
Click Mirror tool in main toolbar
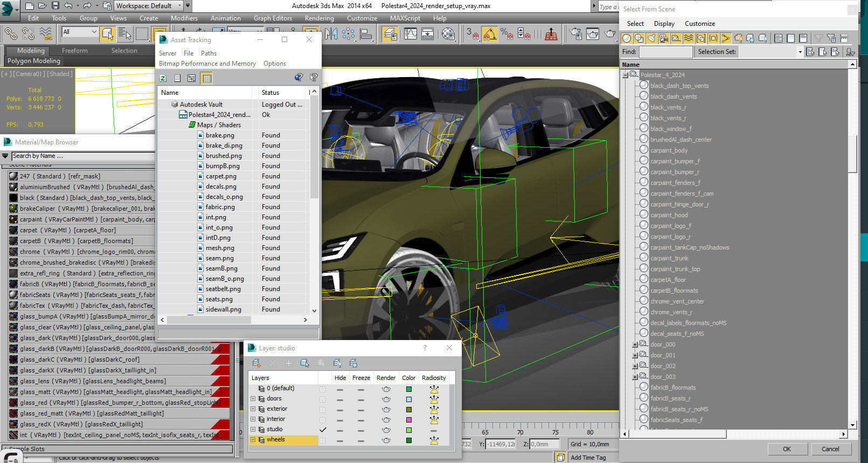[331, 34]
